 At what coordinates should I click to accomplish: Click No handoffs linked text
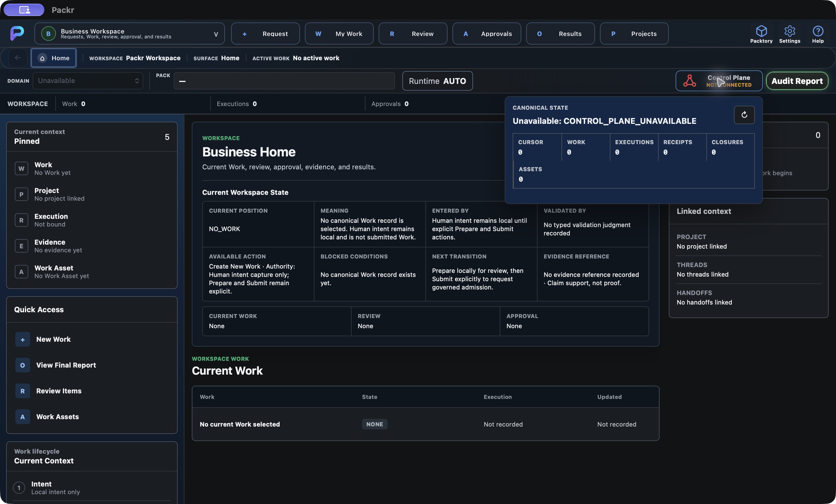coord(704,302)
